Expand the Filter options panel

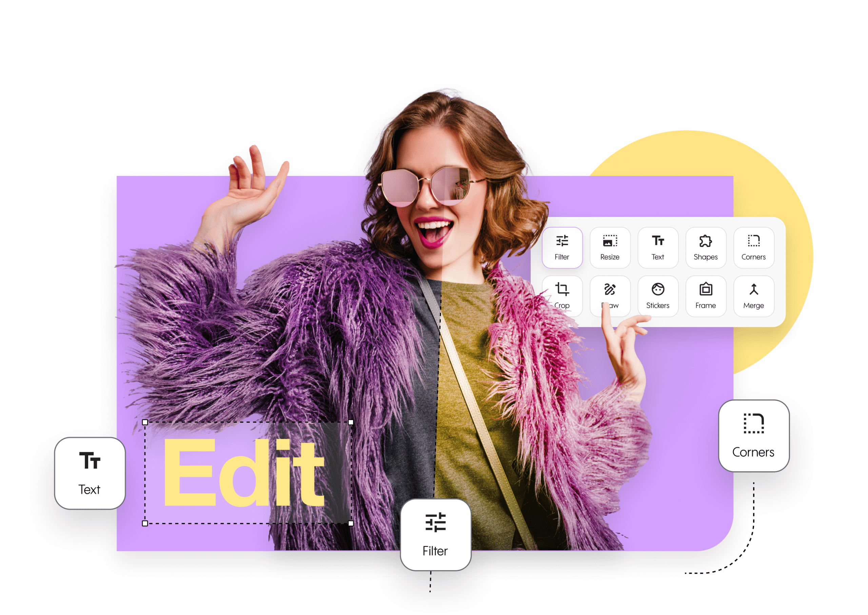tap(561, 246)
